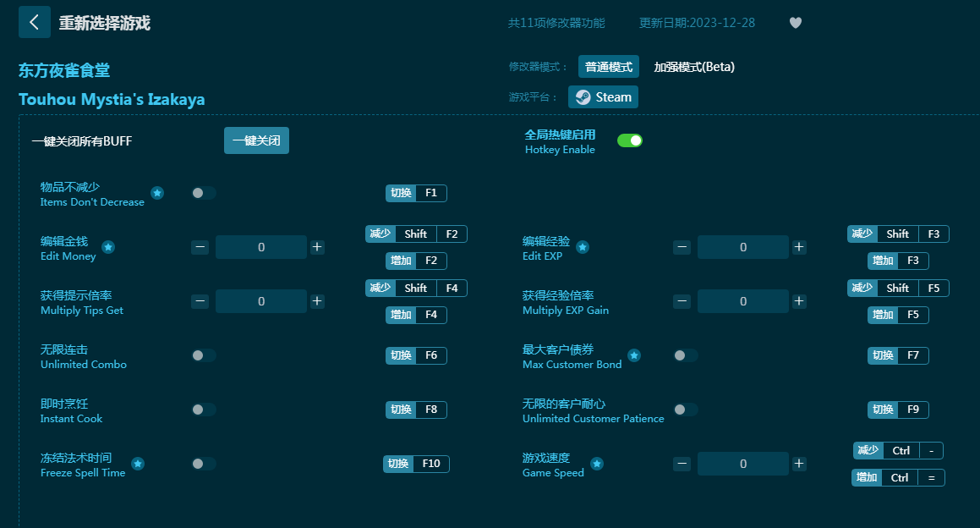980x528 pixels.
Task: Increase Game Speed with plus button
Action: point(799,464)
